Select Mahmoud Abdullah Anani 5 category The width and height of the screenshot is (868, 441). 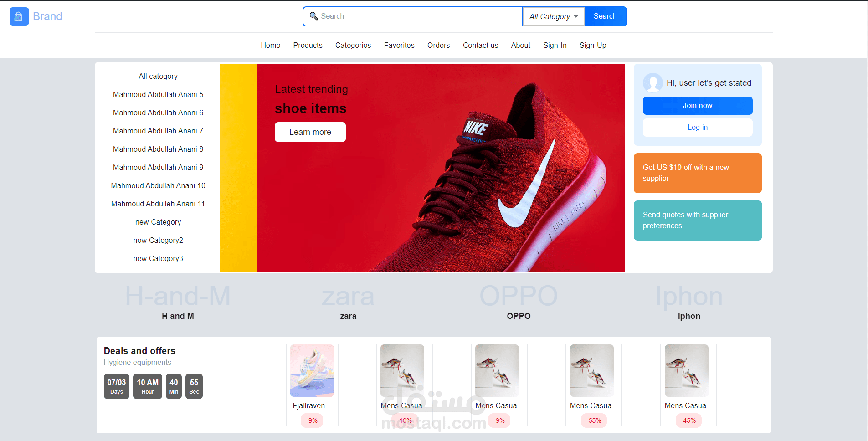158,95
